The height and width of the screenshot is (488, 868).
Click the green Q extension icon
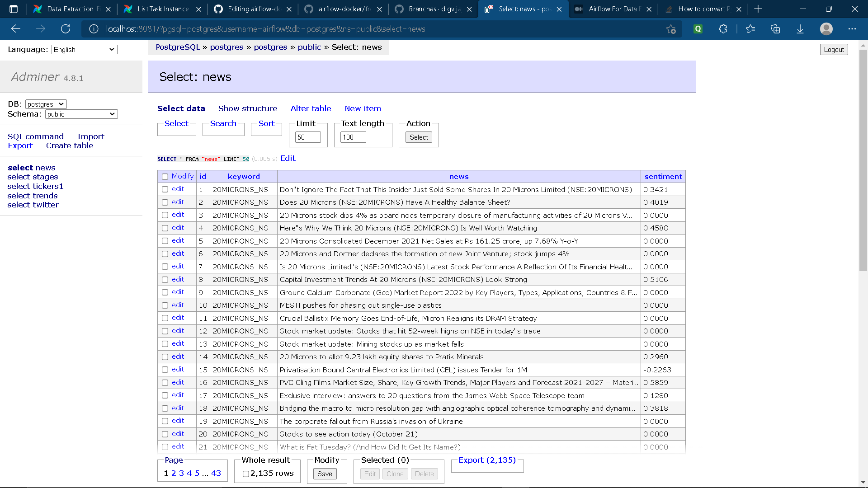(x=698, y=28)
